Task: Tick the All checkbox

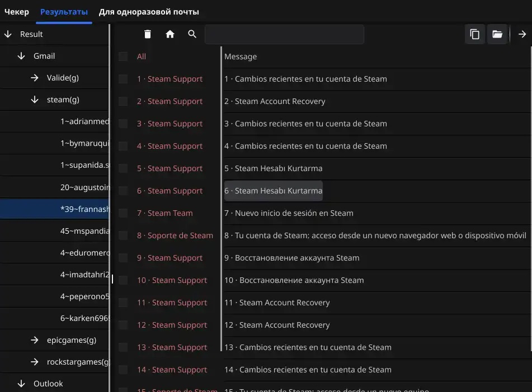Action: [x=123, y=56]
